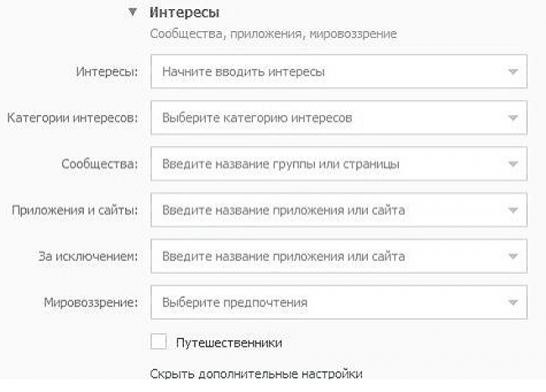
Task: Open the Приложения и сайты dropdown arrow
Action: pyautogui.click(x=513, y=210)
